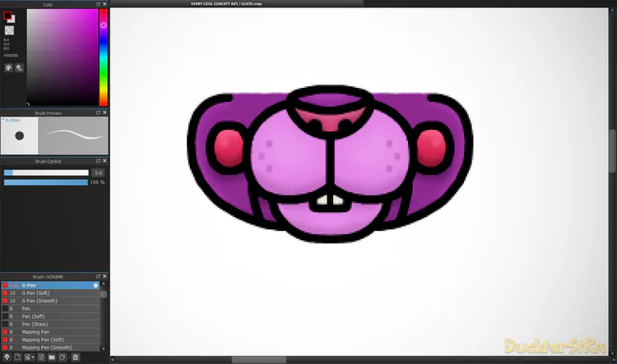Screen dimensions: 617x364
Task: Click the brush stroke preview image
Action: 73,136
